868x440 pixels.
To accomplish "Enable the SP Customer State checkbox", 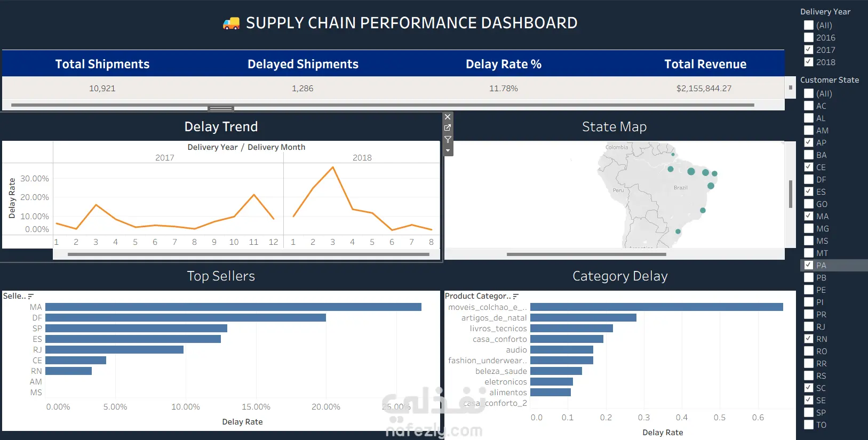I will coord(809,412).
